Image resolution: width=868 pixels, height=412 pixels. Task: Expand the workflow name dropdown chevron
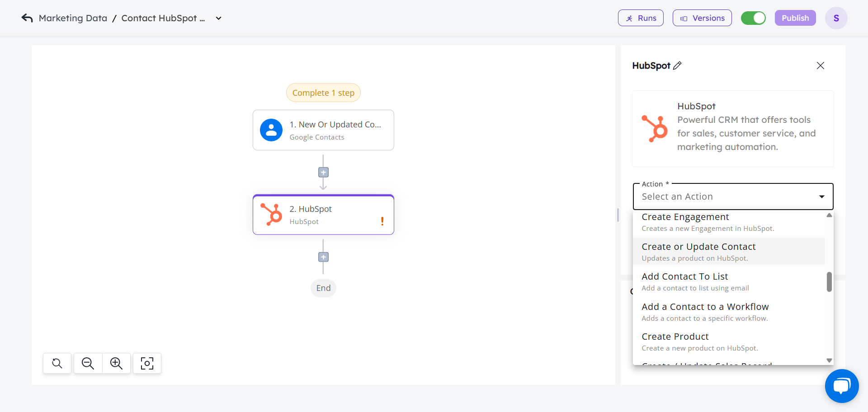[x=218, y=19]
